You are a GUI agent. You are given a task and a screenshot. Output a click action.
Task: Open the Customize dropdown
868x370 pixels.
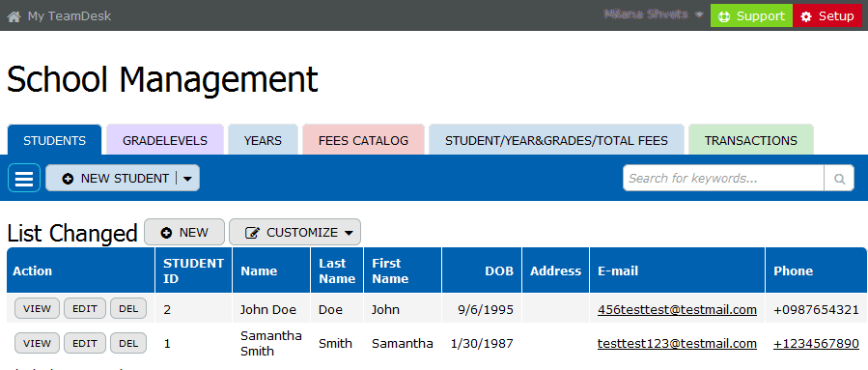point(294,232)
